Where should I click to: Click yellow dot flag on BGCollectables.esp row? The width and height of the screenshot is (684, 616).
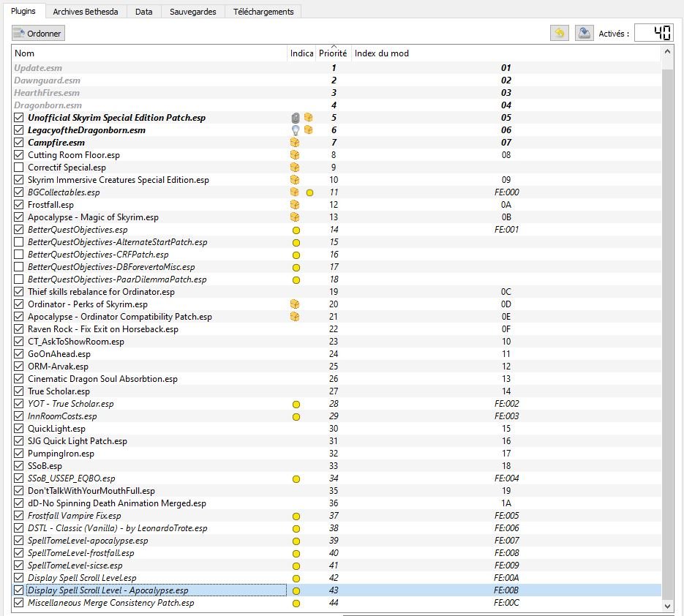coord(309,192)
